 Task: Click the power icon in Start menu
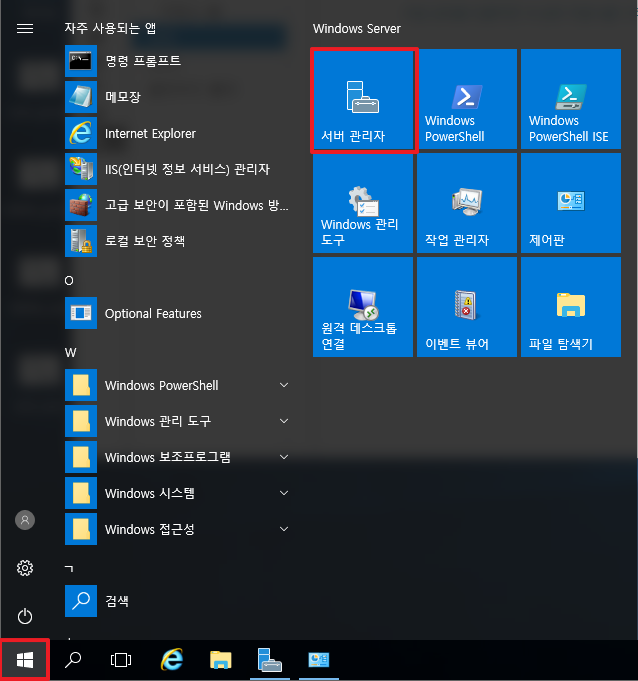[x=25, y=616]
